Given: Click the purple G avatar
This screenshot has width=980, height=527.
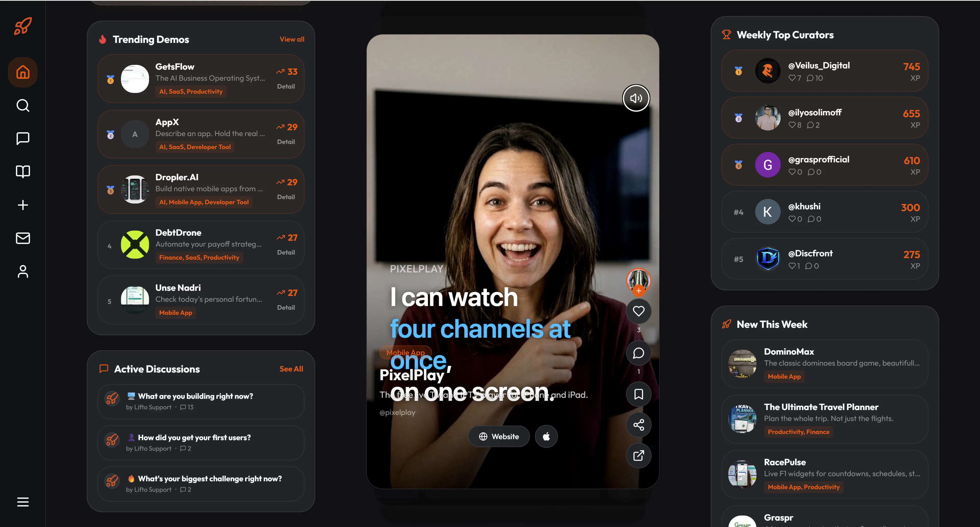Looking at the screenshot, I should click(768, 165).
